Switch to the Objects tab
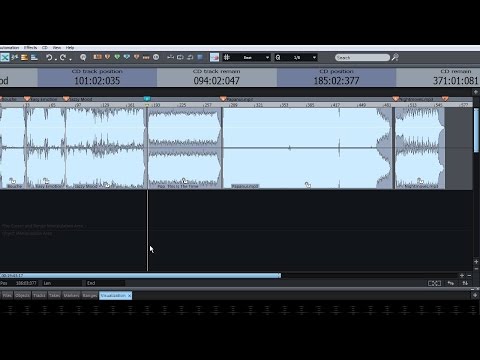Viewport: 480px width, 360px height. click(22, 296)
